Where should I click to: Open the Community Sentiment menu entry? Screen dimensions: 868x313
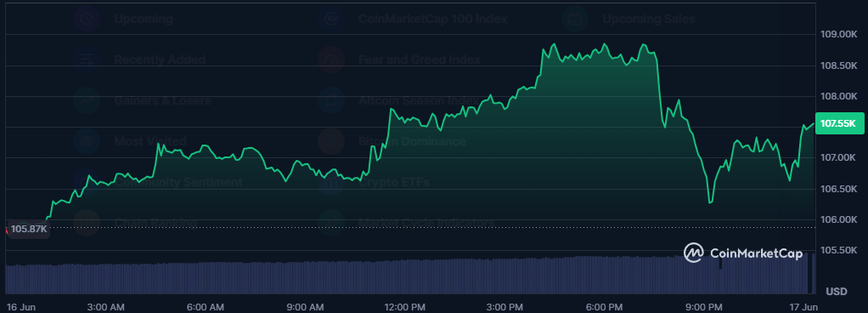[x=178, y=182]
